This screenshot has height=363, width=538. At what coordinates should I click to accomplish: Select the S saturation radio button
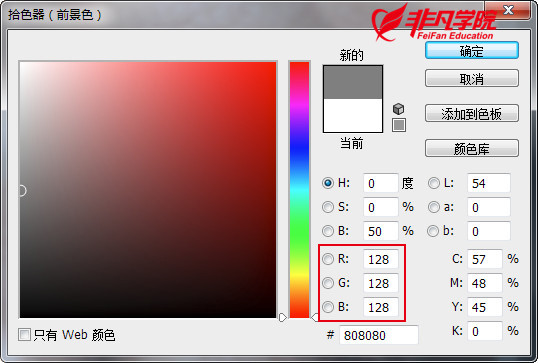tap(328, 207)
